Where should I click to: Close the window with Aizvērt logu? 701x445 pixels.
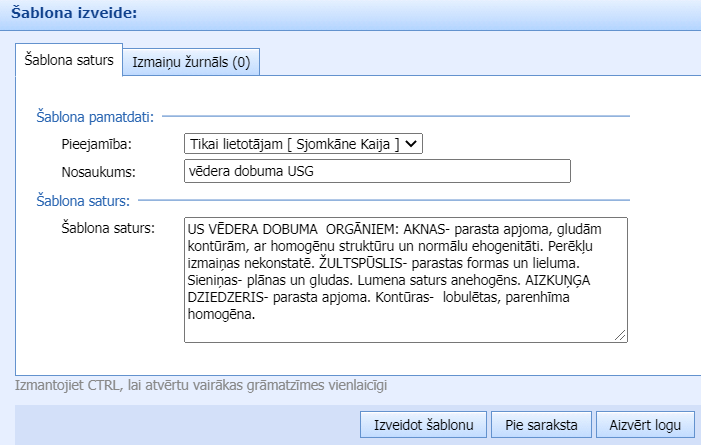[645, 424]
